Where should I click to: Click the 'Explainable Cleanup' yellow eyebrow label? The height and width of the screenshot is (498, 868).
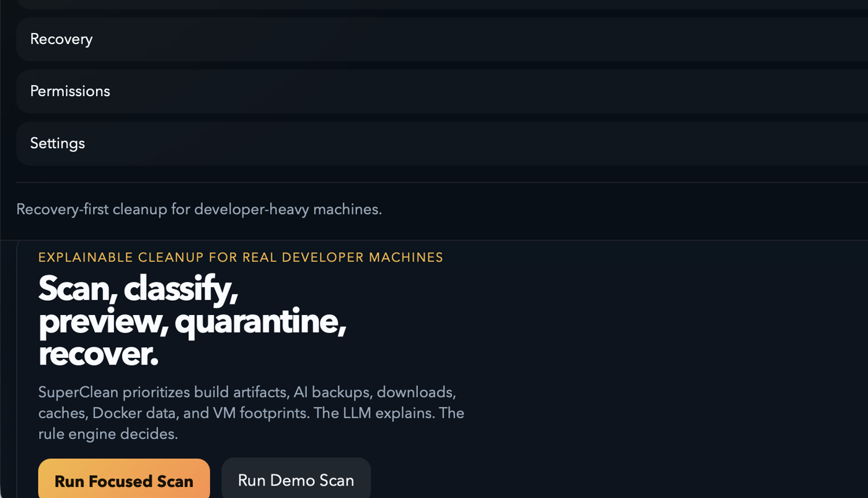pyautogui.click(x=241, y=257)
